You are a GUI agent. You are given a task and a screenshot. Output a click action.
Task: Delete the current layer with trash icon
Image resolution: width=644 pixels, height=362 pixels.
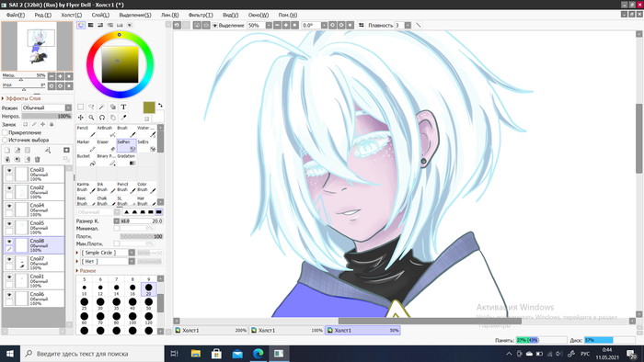pyautogui.click(x=38, y=159)
